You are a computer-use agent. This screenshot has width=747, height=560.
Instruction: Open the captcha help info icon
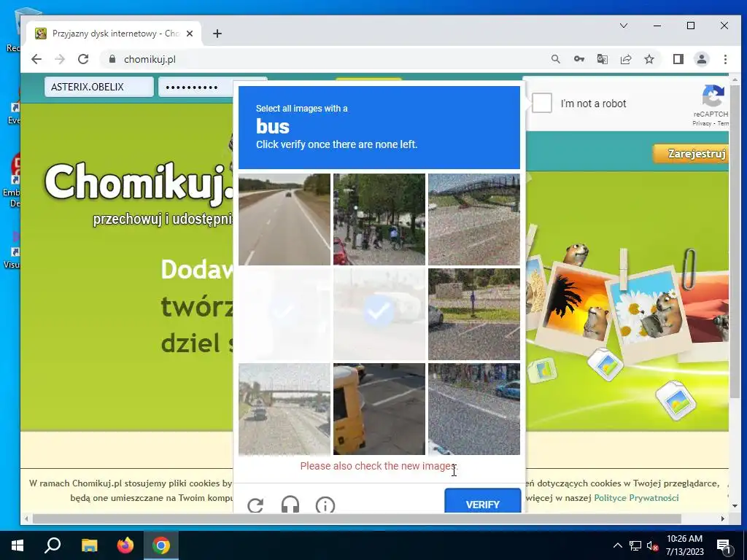(x=325, y=505)
